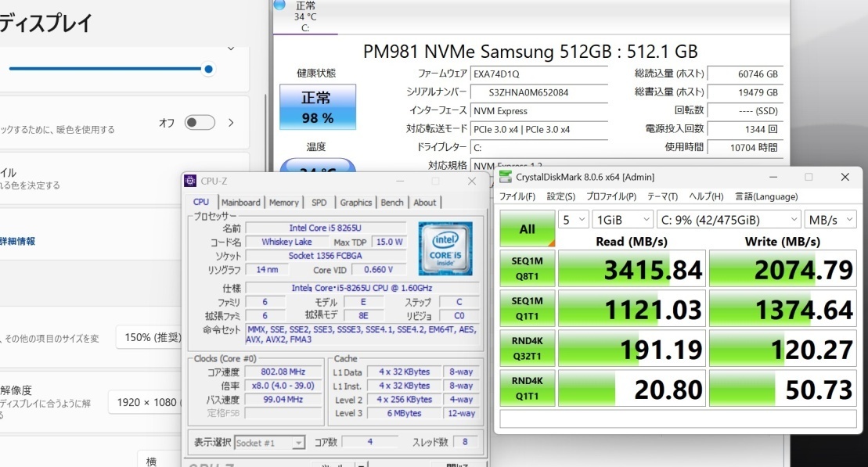This screenshot has width=868, height=467.
Task: Click the firmware field EXA74D1Q
Action: coord(538,74)
